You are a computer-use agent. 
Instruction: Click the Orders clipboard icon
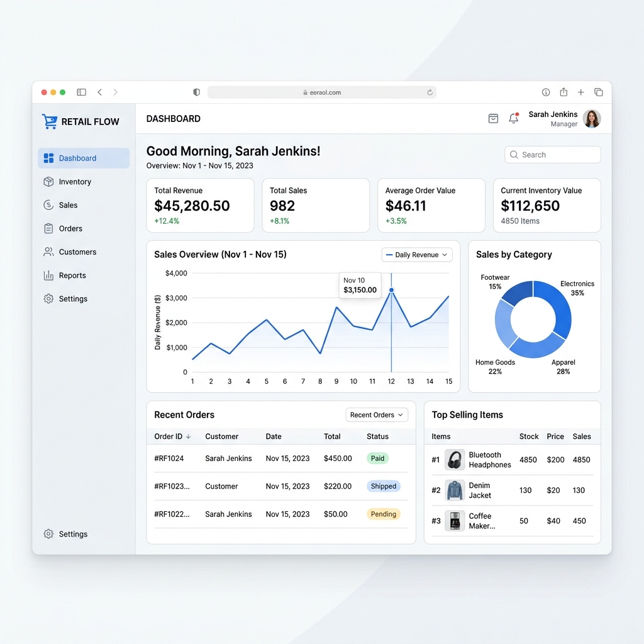click(x=48, y=228)
